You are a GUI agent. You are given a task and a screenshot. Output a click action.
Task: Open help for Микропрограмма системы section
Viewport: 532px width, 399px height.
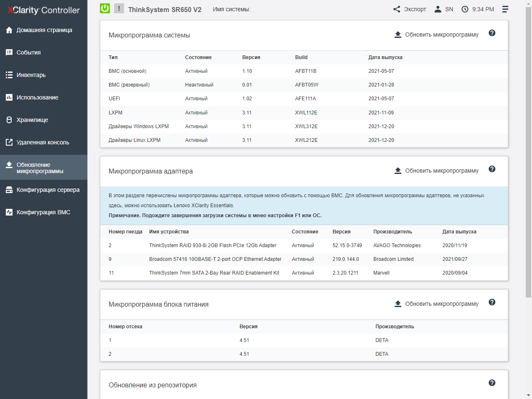coord(492,33)
